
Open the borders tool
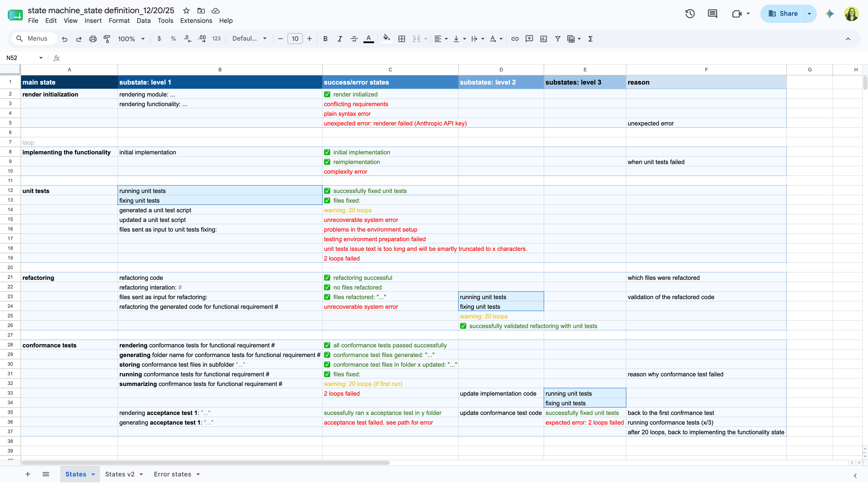click(x=402, y=39)
